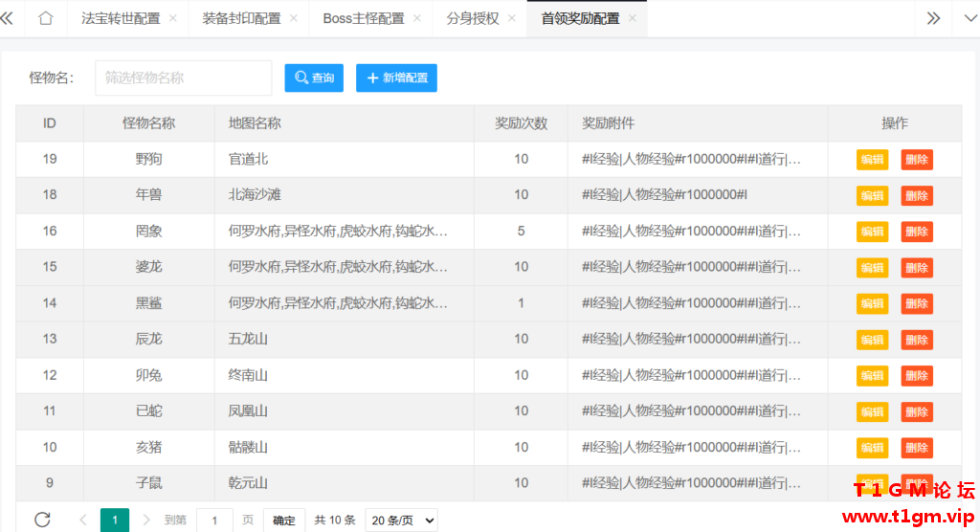Confirm page jump with 确定 button
The image size is (980, 532).
pos(283,521)
